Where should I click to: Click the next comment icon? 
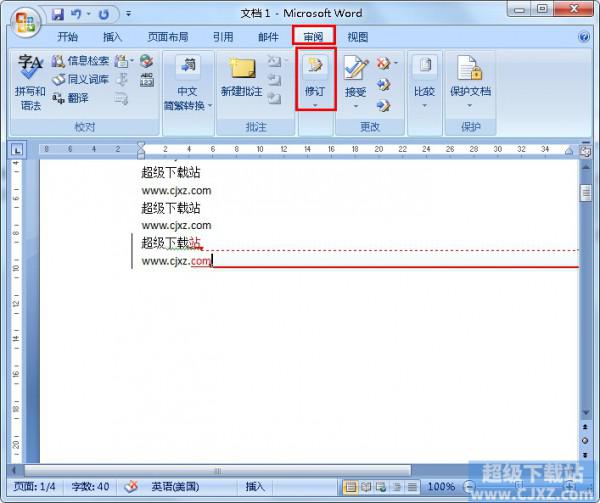(274, 98)
